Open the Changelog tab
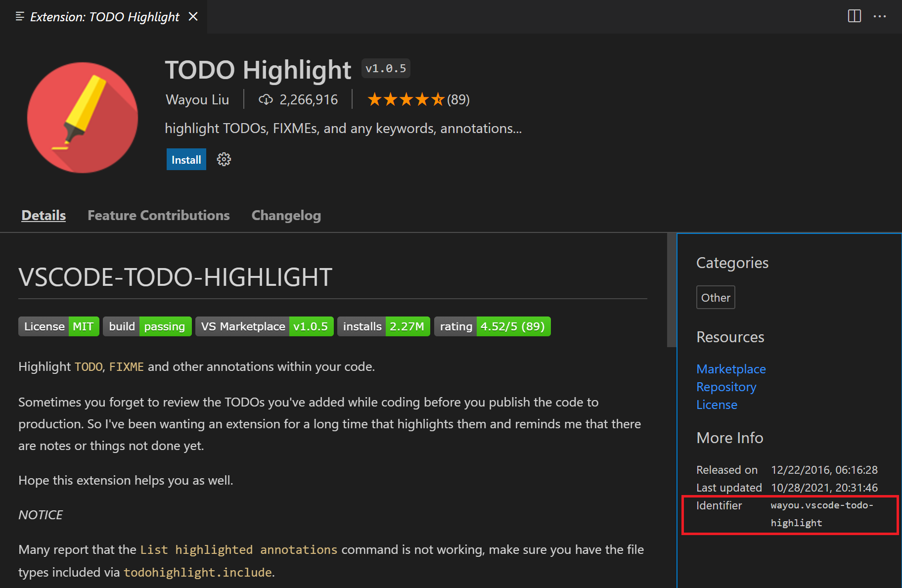 [x=286, y=215]
